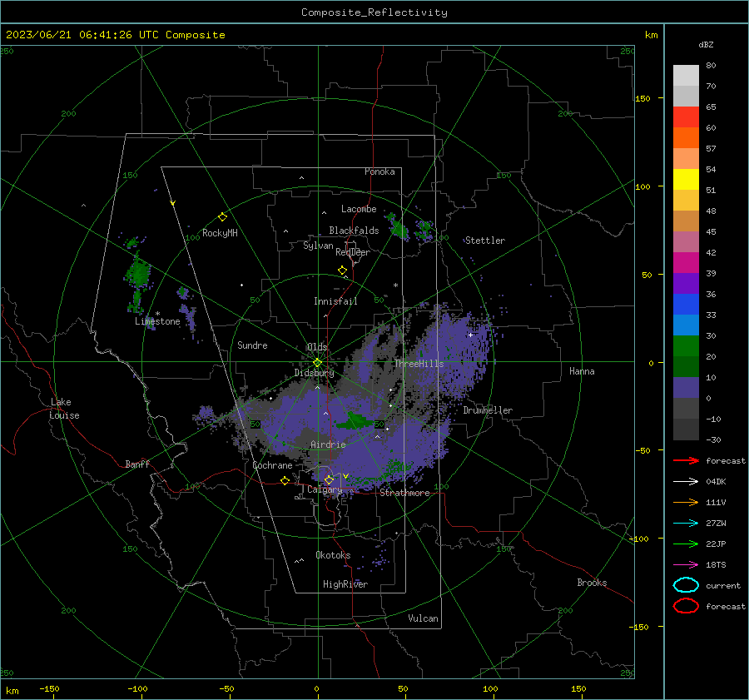Click the yellow diamond marker above Calgary
The height and width of the screenshot is (700, 749).
329,479
